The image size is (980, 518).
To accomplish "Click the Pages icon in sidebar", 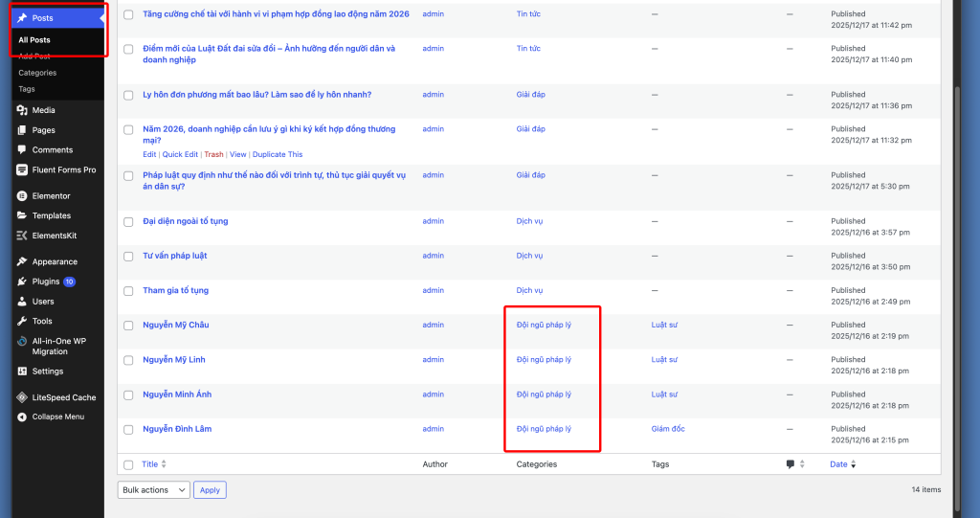I will click(22, 130).
